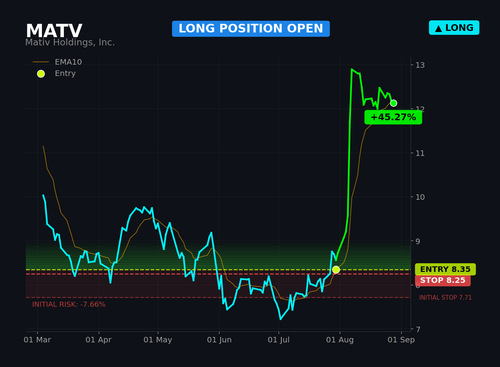500x367 pixels.
Task: Click the 13 price axis label
Action: [x=420, y=65]
